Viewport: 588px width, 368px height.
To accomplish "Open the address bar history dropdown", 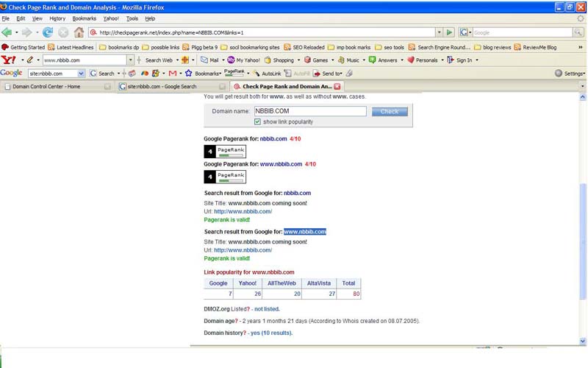I will (439, 32).
